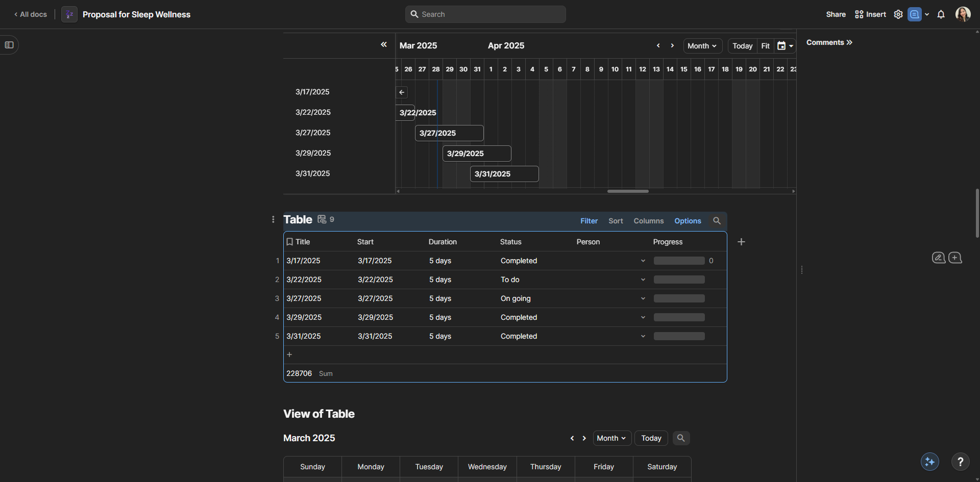Click the progress bar in 3/17/2025 row
980x482 pixels.
click(x=679, y=261)
